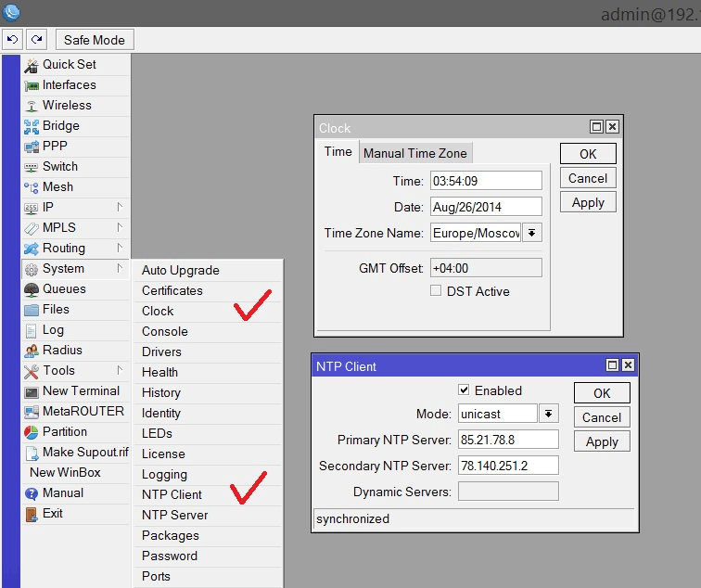Click Cancel in the NTP Client window
Viewport: 701px width, 588px height.
[602, 417]
